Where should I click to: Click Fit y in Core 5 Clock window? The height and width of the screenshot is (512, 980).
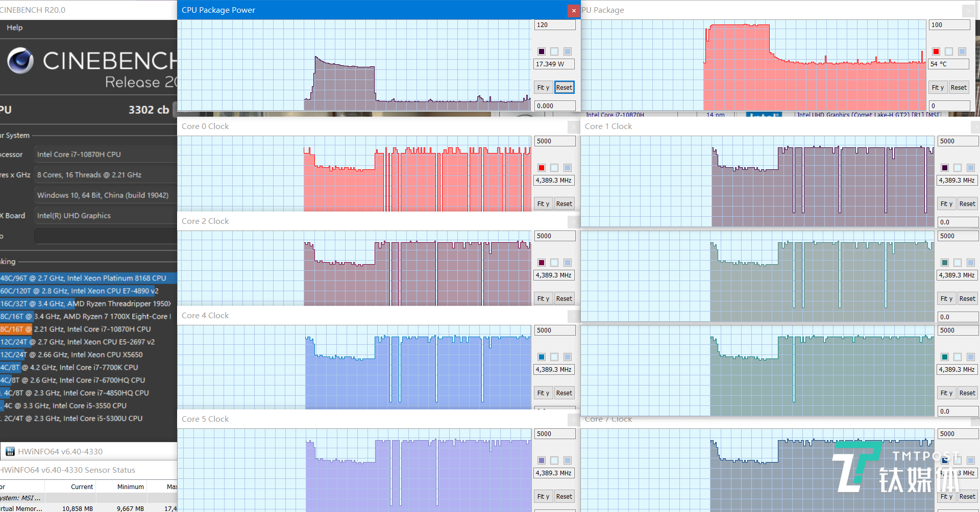click(x=543, y=497)
